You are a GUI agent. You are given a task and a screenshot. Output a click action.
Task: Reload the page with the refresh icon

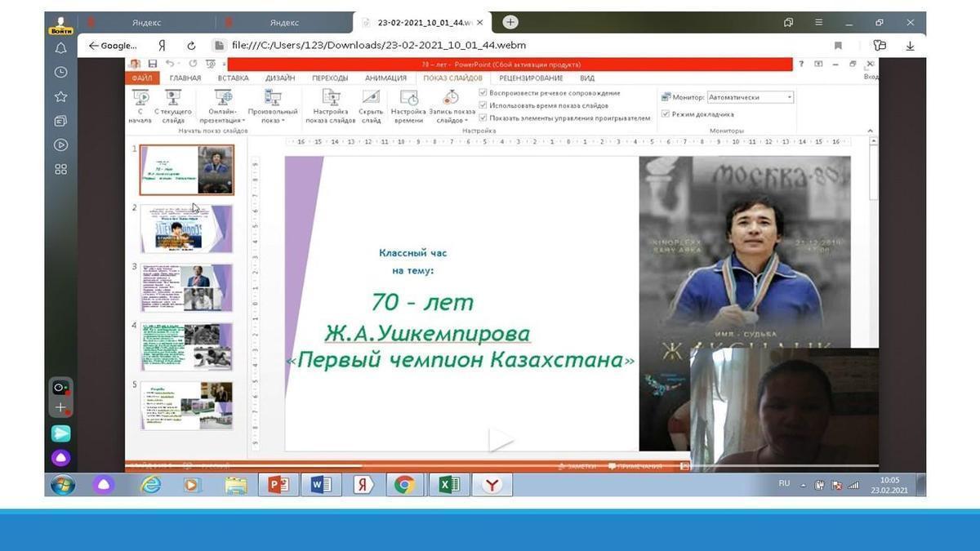pos(191,46)
